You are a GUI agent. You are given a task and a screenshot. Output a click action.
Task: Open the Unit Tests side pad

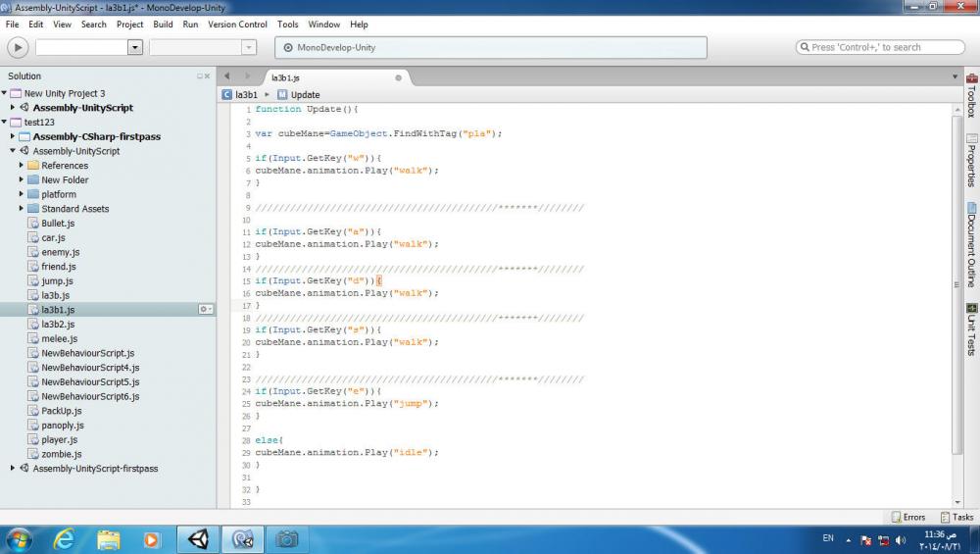(971, 329)
